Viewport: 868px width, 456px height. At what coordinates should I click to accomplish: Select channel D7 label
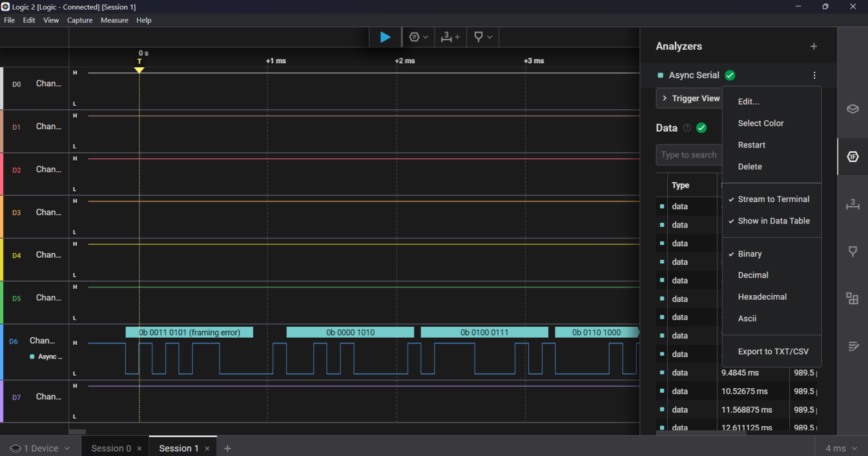coord(17,397)
